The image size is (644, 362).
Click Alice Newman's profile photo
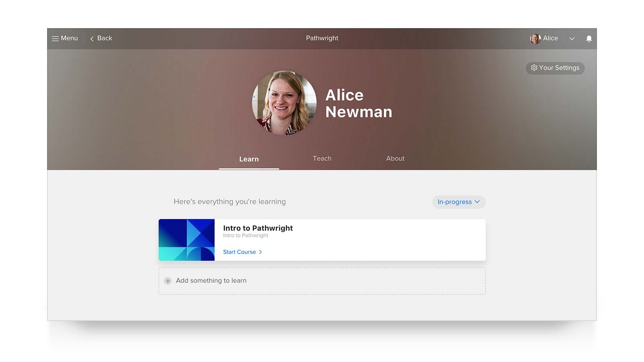[284, 103]
